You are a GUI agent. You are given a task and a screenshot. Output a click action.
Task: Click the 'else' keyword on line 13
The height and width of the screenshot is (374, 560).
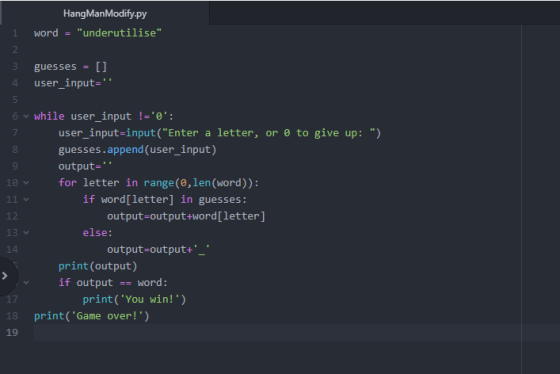[x=95, y=233]
